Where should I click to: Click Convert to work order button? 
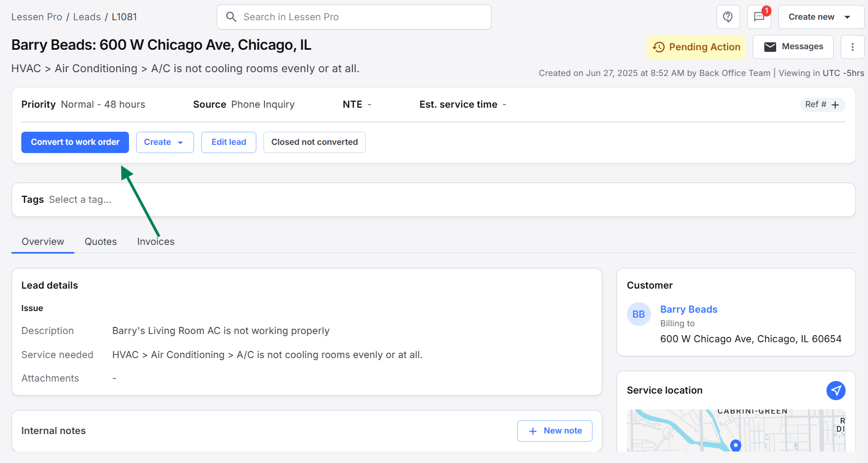(x=75, y=142)
